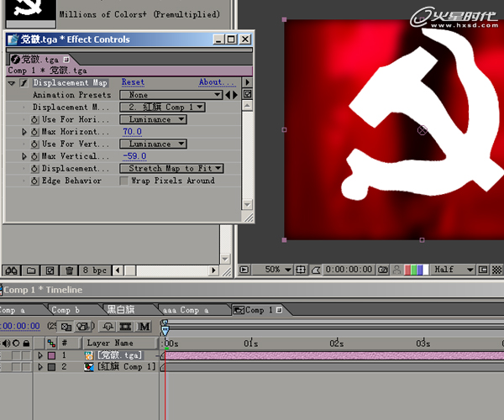Click the layer anchor point in viewer
Screen dimensions: 504x420
click(x=423, y=130)
